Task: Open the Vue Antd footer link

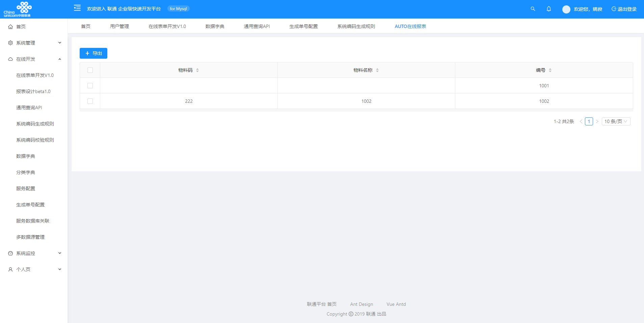Action: (x=396, y=304)
